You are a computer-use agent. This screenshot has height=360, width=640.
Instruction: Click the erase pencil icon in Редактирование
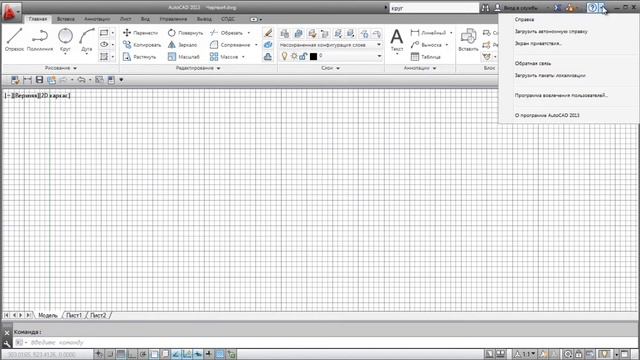coord(268,33)
